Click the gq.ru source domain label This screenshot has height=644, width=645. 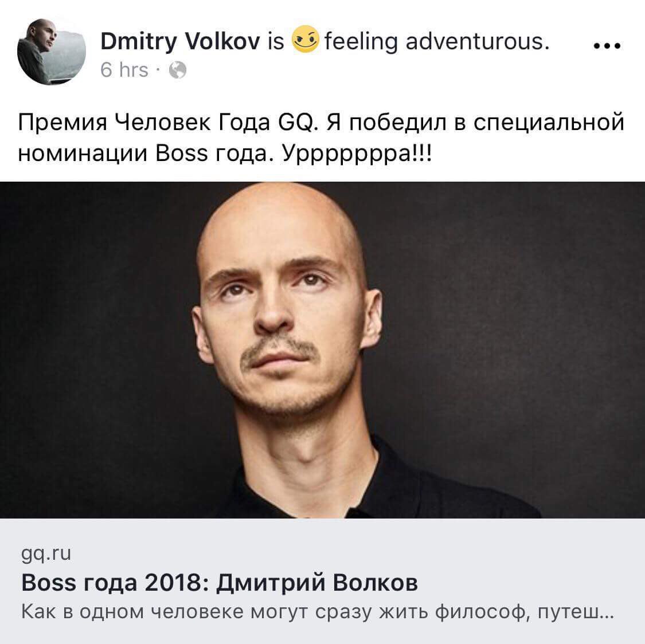pos(46,553)
